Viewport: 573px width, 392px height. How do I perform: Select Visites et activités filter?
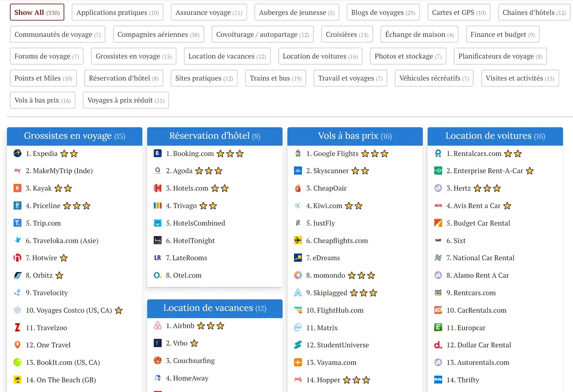coord(520,78)
